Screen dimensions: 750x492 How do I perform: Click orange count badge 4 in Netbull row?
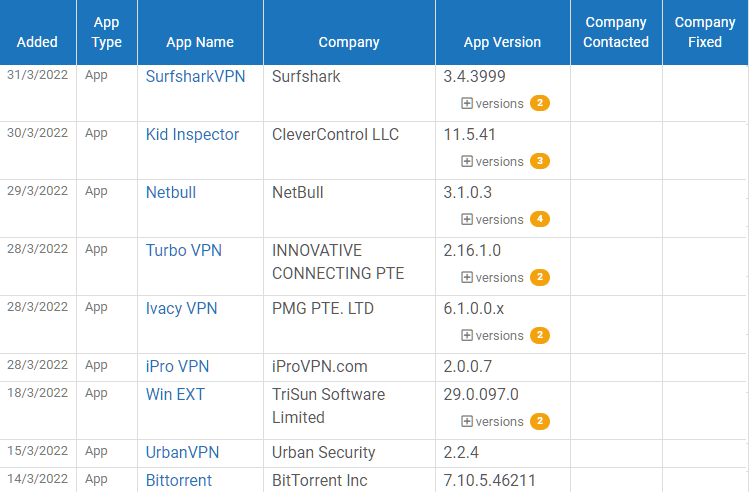[540, 220]
